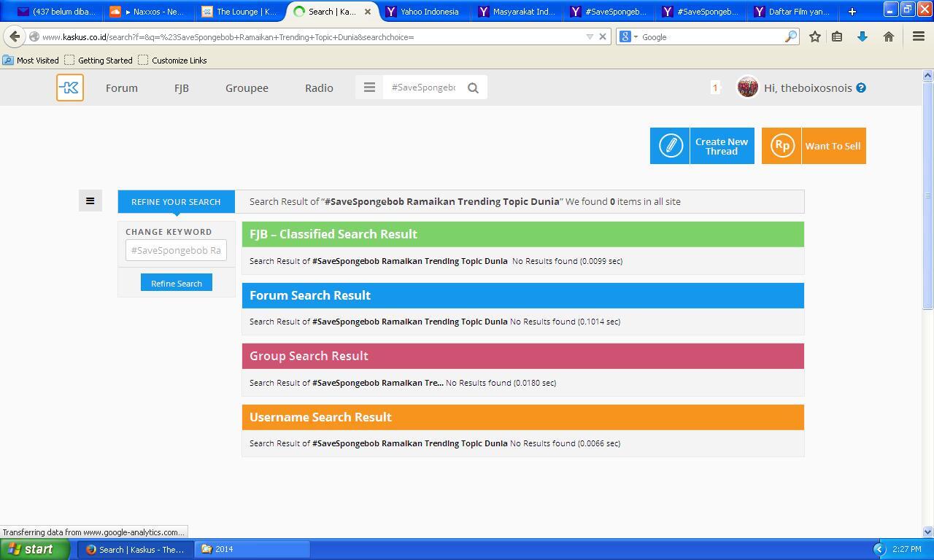Bookmark this page with the star icon
The width and height of the screenshot is (934, 560).
814,36
